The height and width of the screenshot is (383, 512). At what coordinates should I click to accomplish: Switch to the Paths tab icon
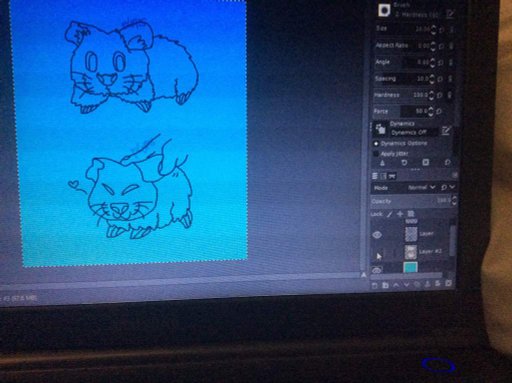[392, 176]
